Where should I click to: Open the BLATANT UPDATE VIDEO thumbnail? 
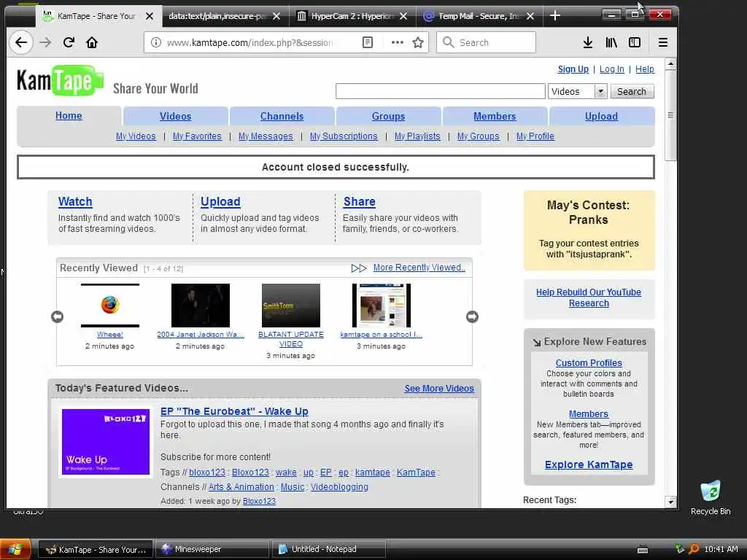(291, 306)
